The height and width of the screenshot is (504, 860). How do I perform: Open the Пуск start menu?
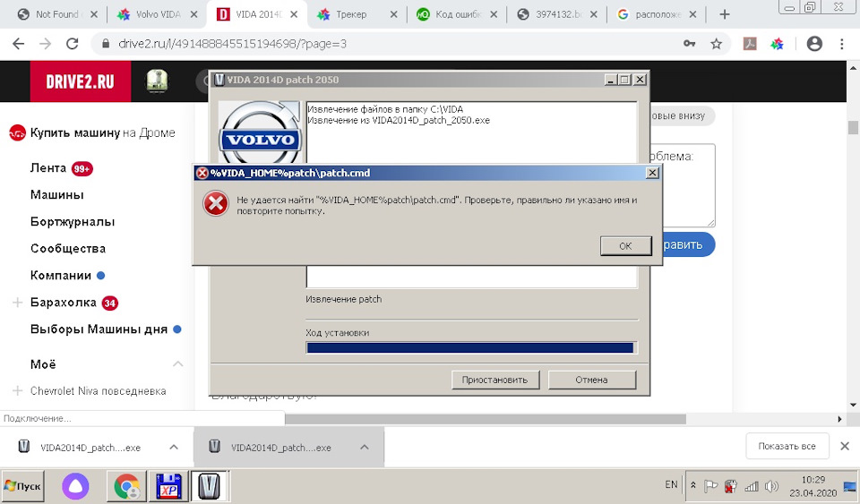pos(22,486)
